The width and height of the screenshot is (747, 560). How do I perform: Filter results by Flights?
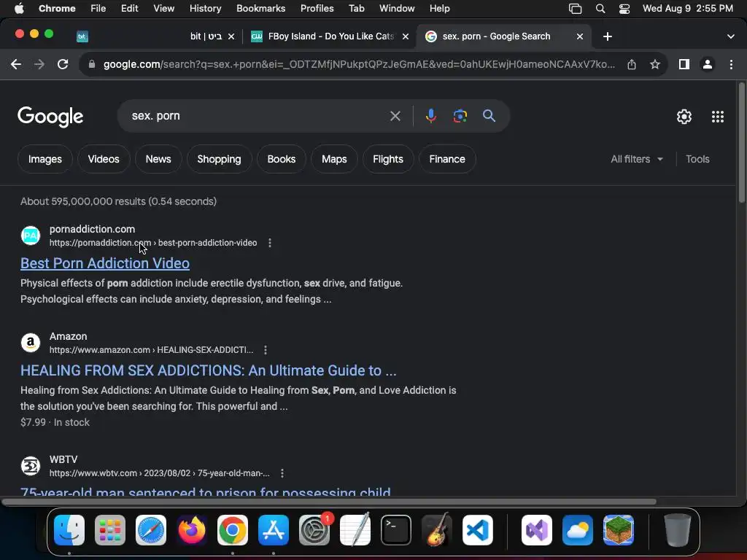coord(388,159)
